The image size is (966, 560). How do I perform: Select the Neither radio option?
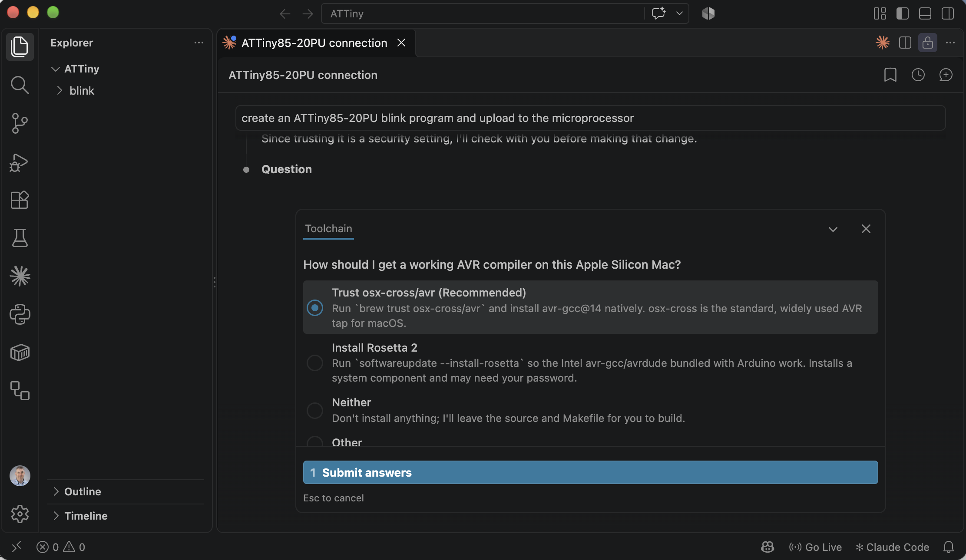[x=315, y=410]
